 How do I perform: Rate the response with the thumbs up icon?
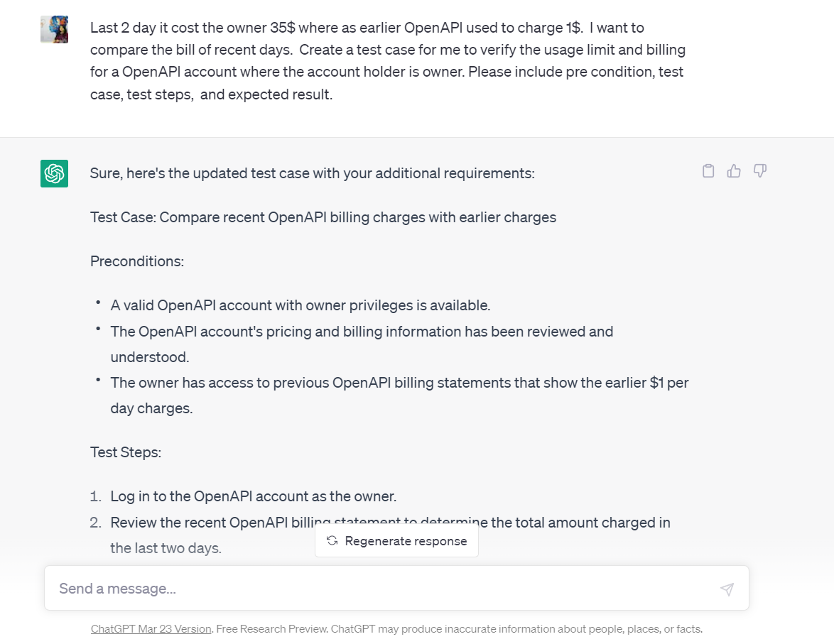[x=734, y=170]
